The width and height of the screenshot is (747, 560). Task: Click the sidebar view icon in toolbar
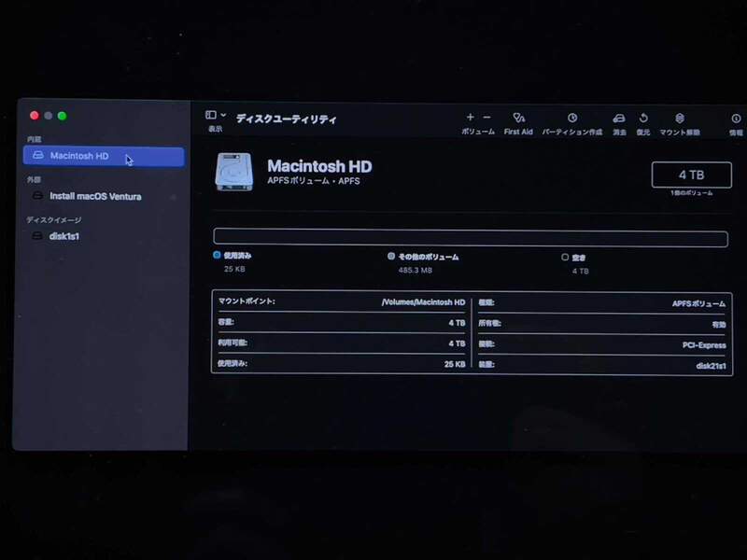pos(211,115)
